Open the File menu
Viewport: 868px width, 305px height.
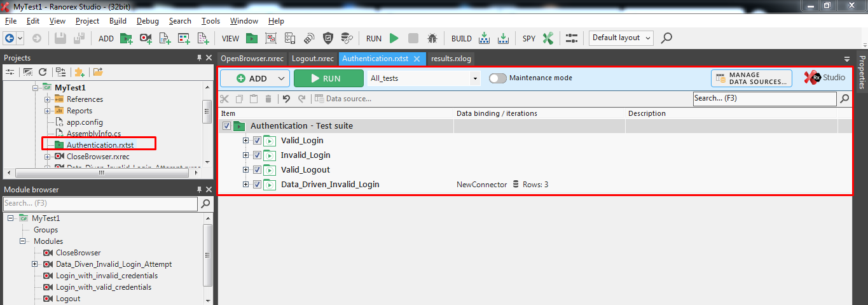pyautogui.click(x=10, y=21)
